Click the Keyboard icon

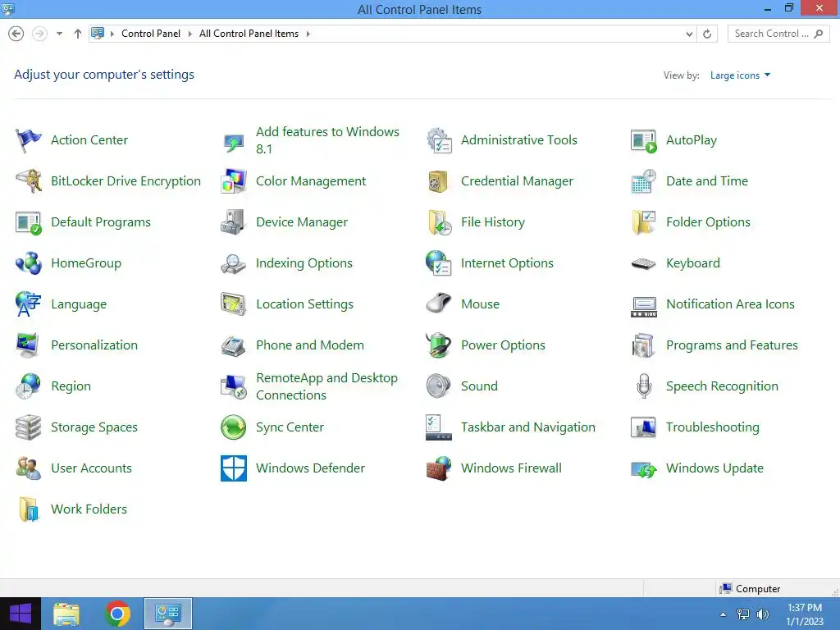(x=644, y=263)
